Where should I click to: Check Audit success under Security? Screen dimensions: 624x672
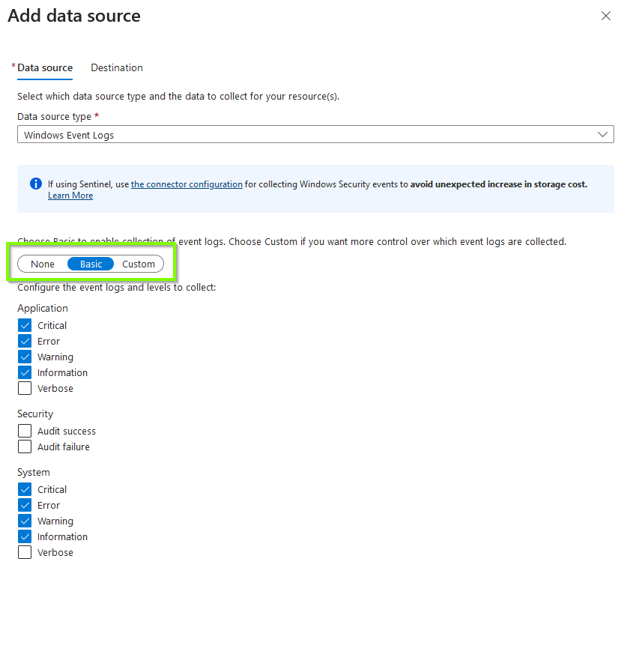25,431
